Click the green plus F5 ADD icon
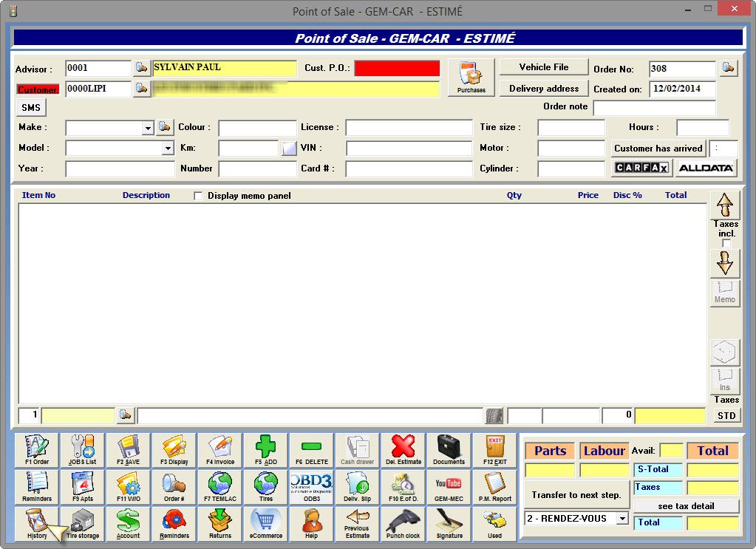Screen dimensions: 756x549 (265, 450)
